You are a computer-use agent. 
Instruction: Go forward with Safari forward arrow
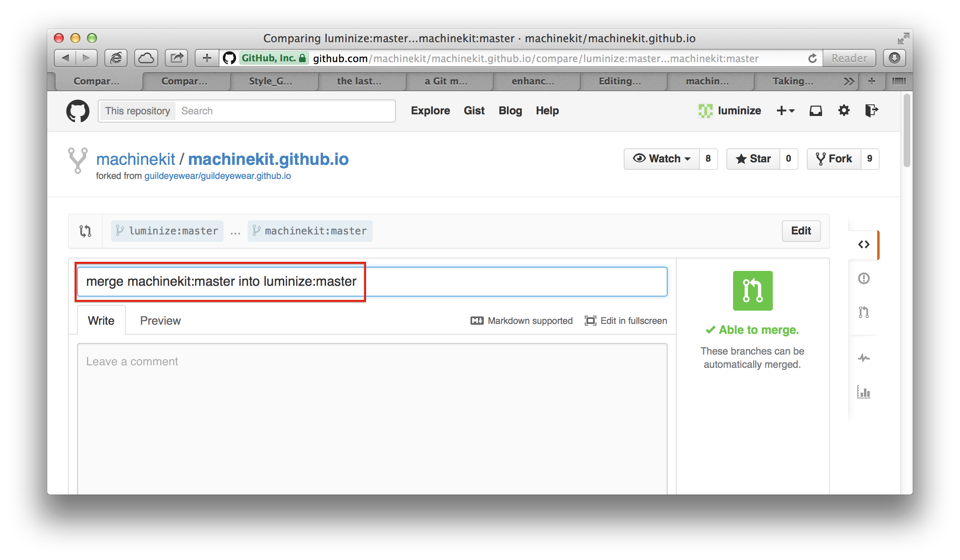click(x=87, y=58)
